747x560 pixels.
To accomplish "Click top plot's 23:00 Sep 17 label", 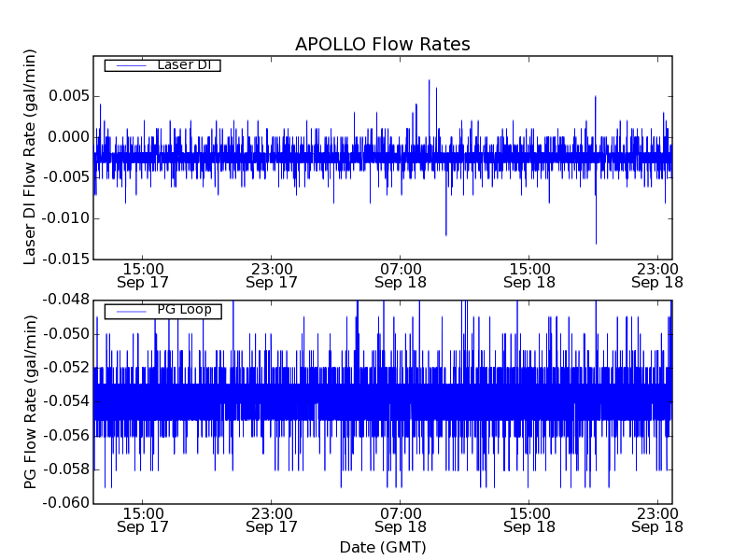I will 272,275.
